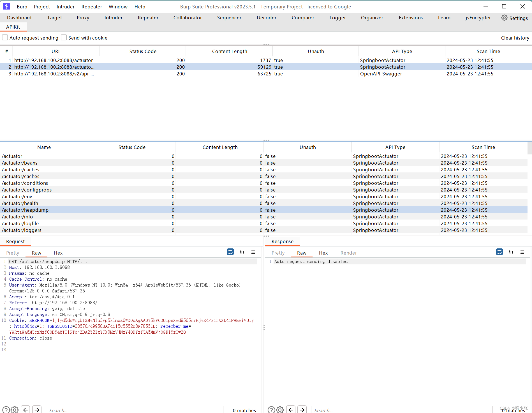Open Settings gear icon

[x=504, y=18]
